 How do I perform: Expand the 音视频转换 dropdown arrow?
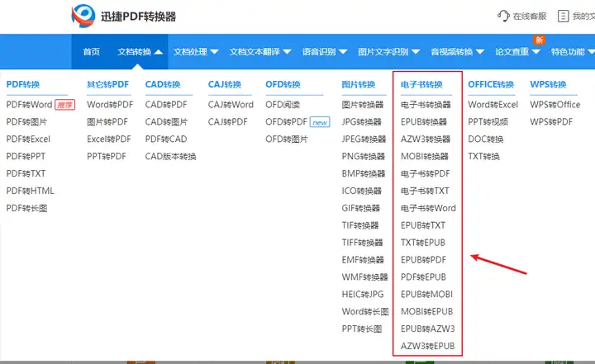tap(480, 52)
